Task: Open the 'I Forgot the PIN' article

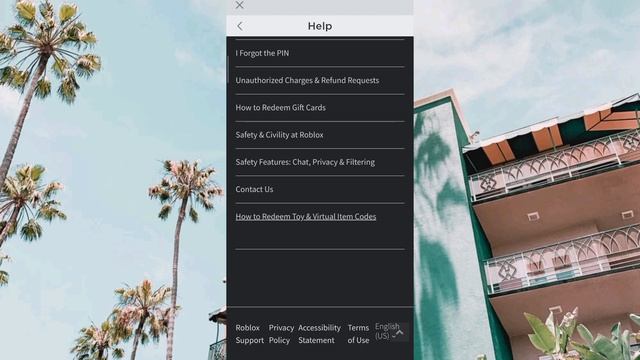Action: [262, 53]
